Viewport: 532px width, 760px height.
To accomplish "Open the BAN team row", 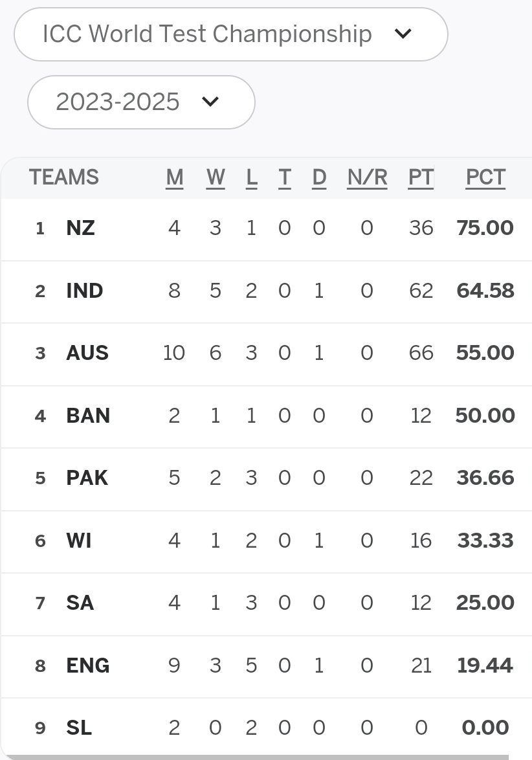I will 267,417.
